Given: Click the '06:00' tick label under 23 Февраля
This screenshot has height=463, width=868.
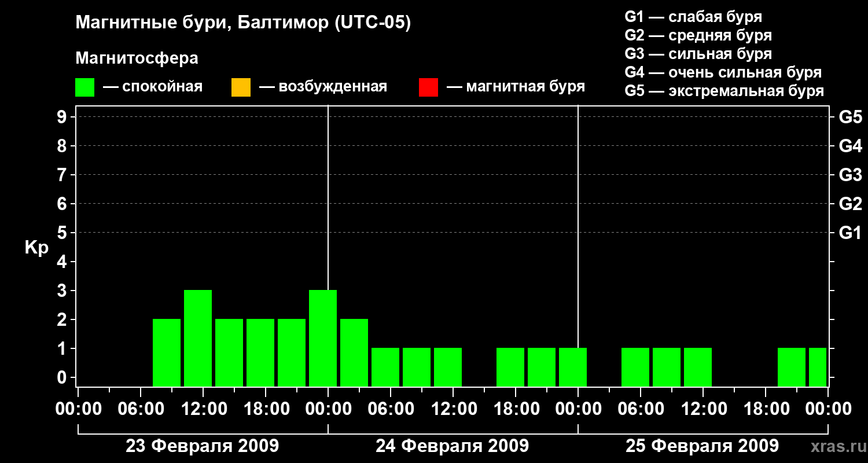Looking at the screenshot, I should click(141, 409).
